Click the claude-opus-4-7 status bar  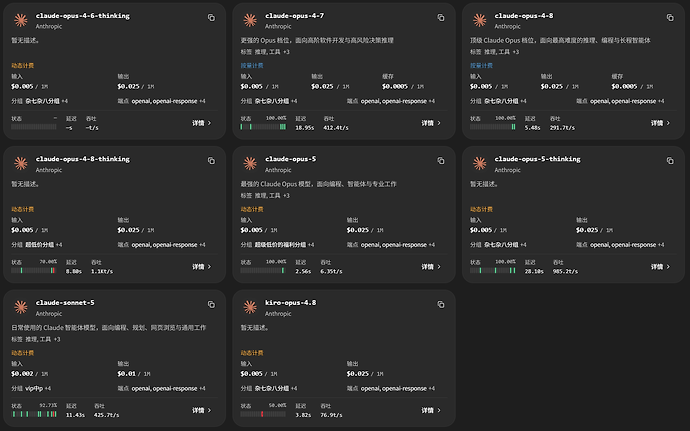click(x=263, y=127)
